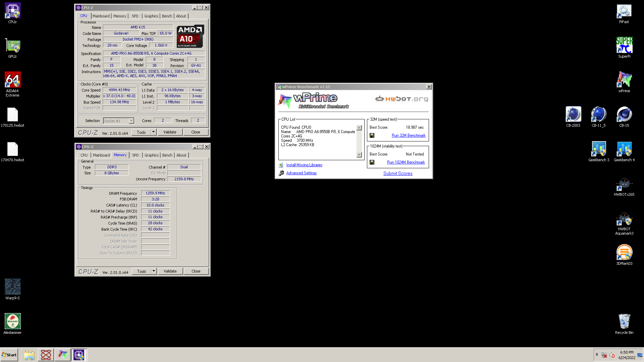Open the Socket #1 selection dropdown

pos(119,121)
